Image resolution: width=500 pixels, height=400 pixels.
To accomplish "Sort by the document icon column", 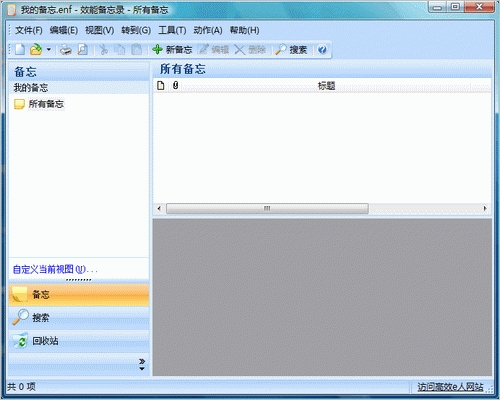I will [161, 86].
